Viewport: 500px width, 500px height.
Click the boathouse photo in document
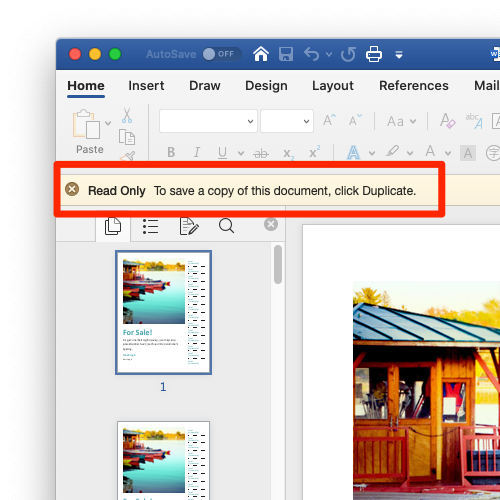427,390
